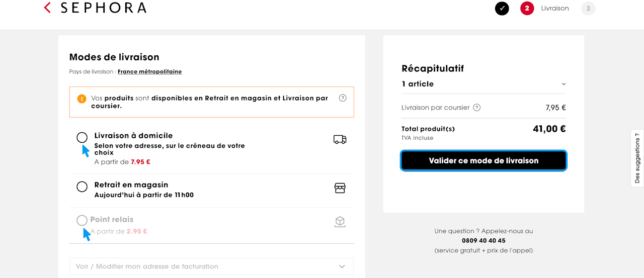The width and height of the screenshot is (644, 278).
Task: Click step 3 in the checkout progress
Action: [588, 9]
